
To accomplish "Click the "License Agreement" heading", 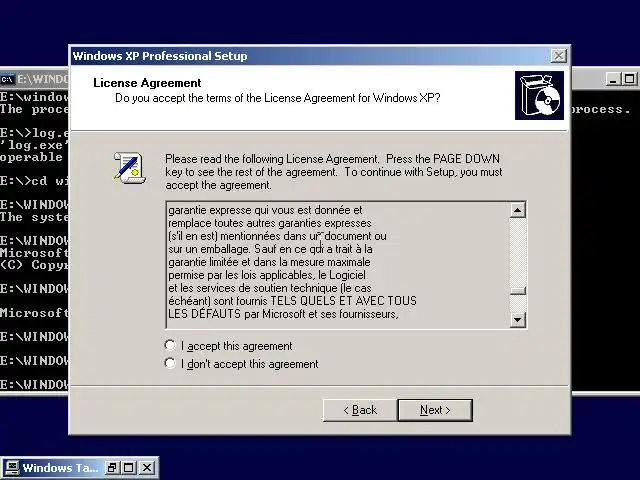I will (x=147, y=83).
